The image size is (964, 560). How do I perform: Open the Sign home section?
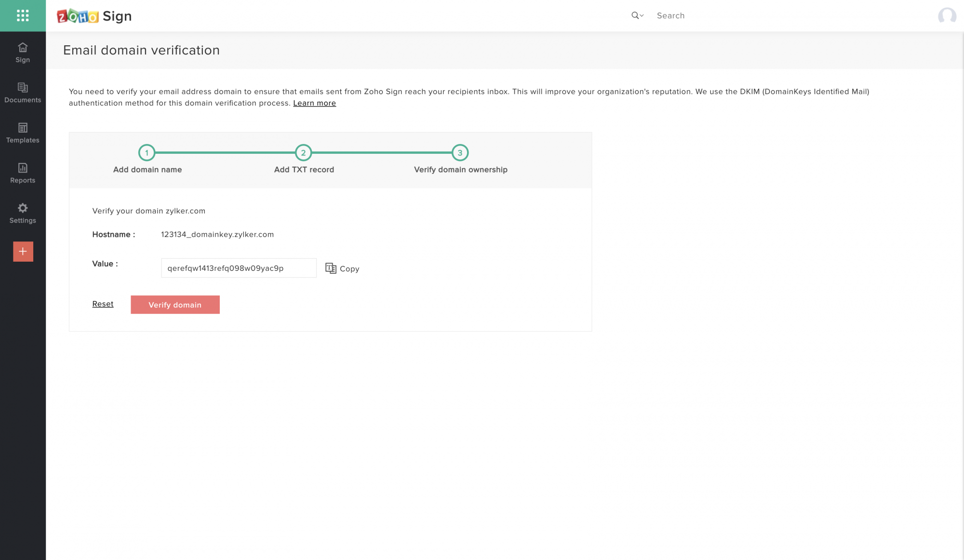[x=23, y=53]
